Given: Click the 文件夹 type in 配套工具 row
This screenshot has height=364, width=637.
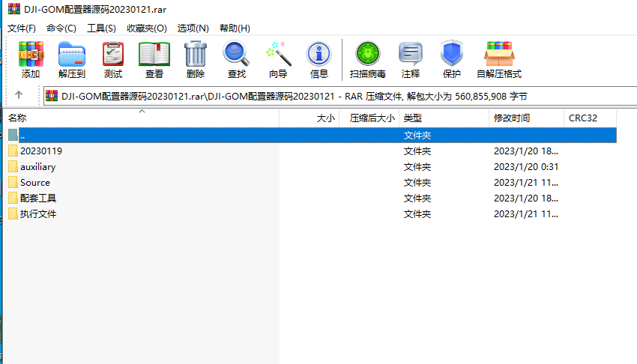Looking at the screenshot, I should [x=417, y=198].
